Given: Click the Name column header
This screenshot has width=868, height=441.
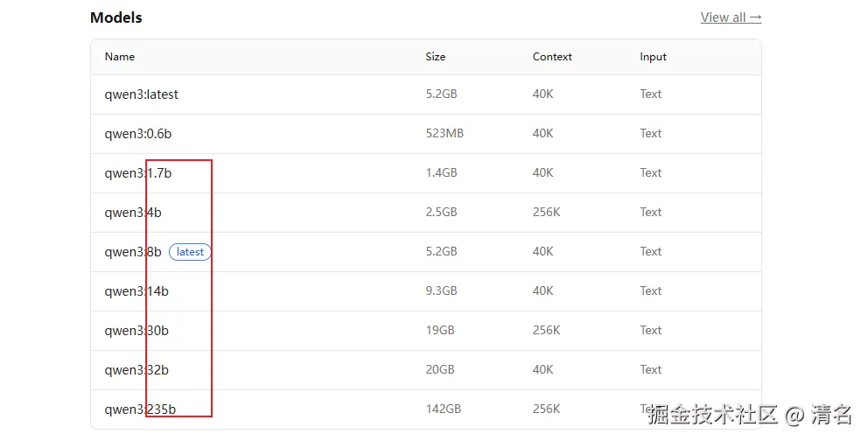Looking at the screenshot, I should pyautogui.click(x=120, y=57).
